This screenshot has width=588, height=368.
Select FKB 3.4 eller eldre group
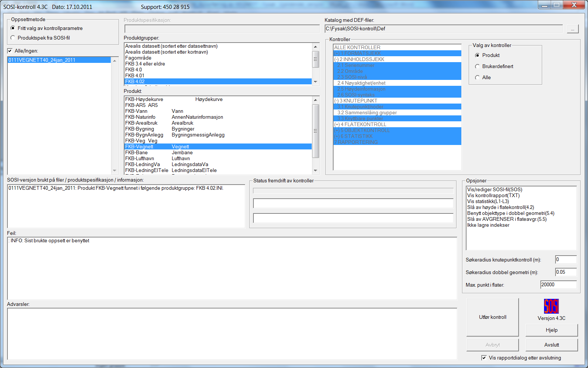(218, 64)
